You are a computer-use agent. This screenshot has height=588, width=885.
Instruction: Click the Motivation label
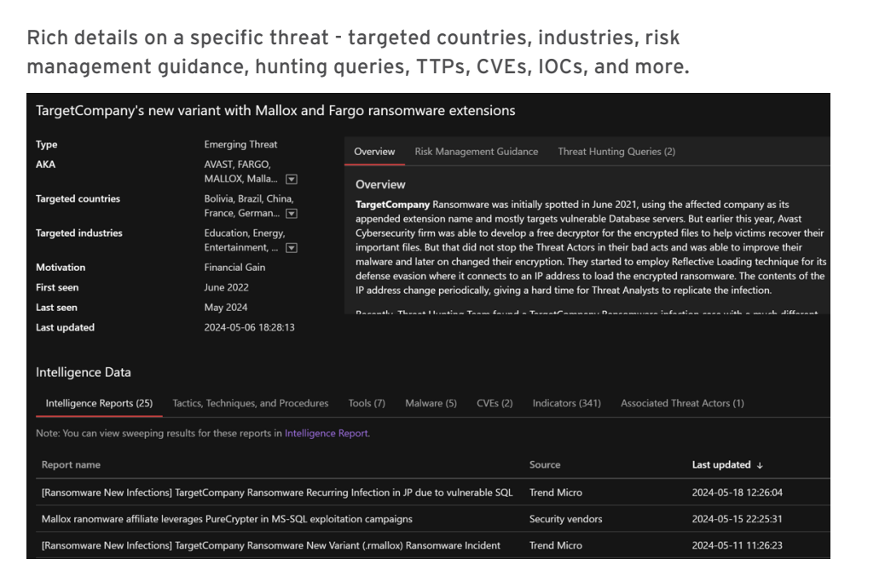(x=61, y=268)
